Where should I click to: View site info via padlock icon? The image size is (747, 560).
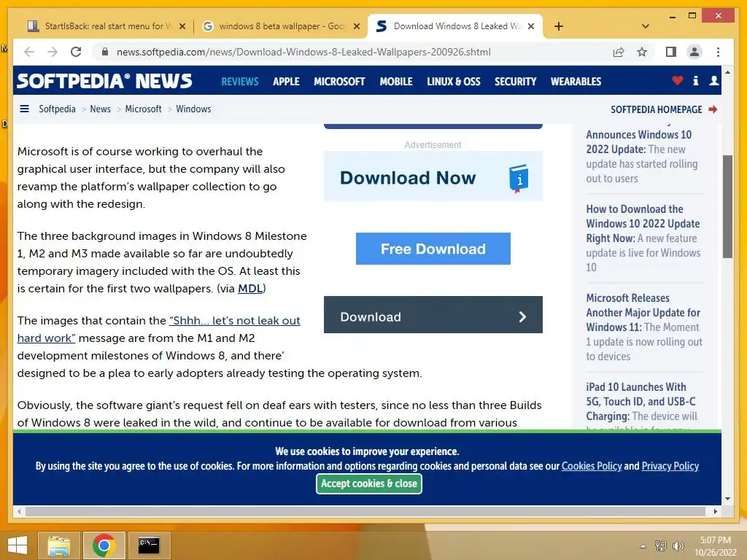[105, 52]
